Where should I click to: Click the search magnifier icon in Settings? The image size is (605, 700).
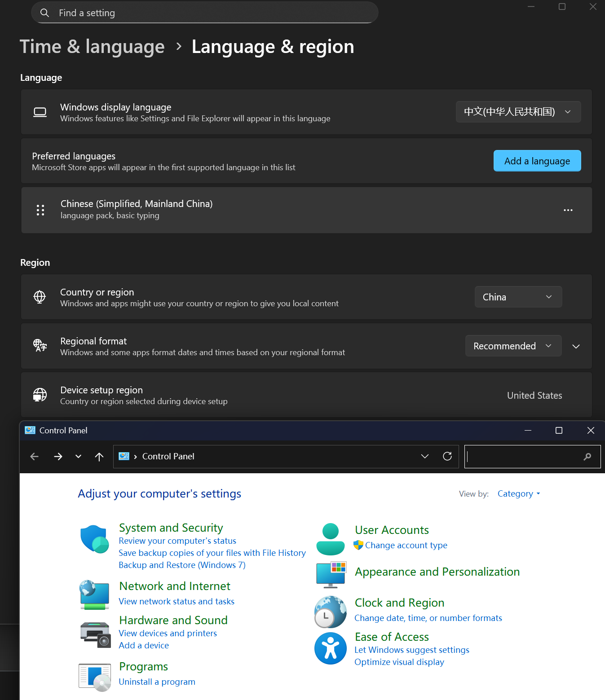coord(44,13)
